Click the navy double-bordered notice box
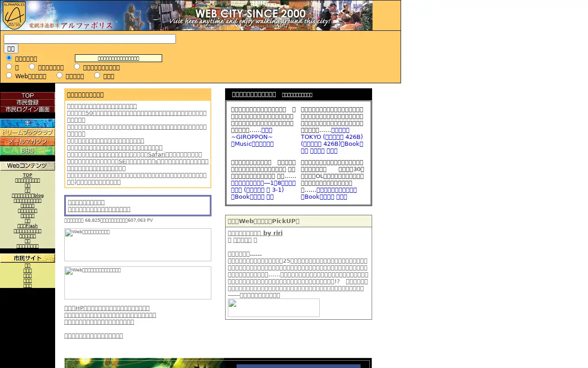Image resolution: width=588 pixels, height=368 pixels. pos(138,206)
